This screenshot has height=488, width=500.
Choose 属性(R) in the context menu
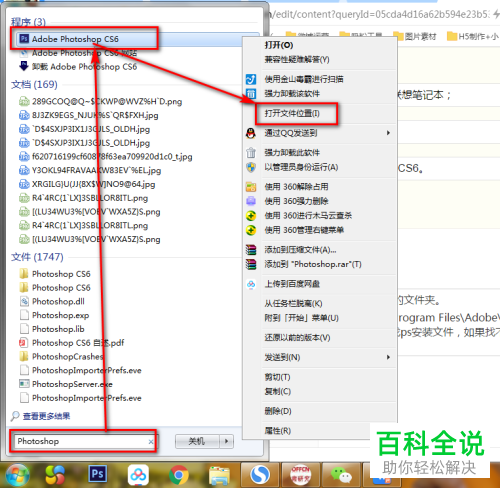click(x=278, y=431)
